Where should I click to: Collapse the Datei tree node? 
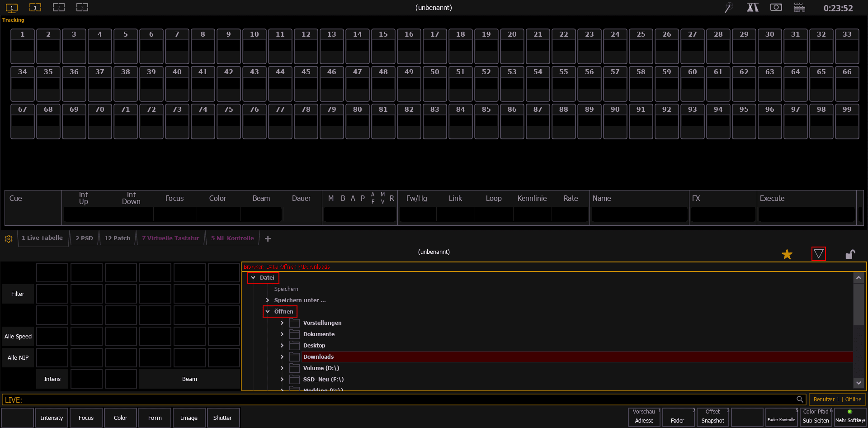[x=253, y=278]
